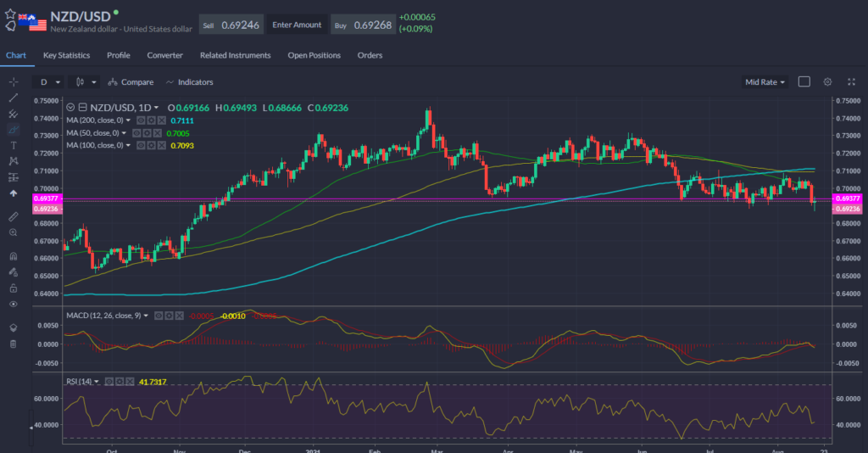Select the brush drawing tool
The height and width of the screenshot is (453, 868).
click(14, 130)
